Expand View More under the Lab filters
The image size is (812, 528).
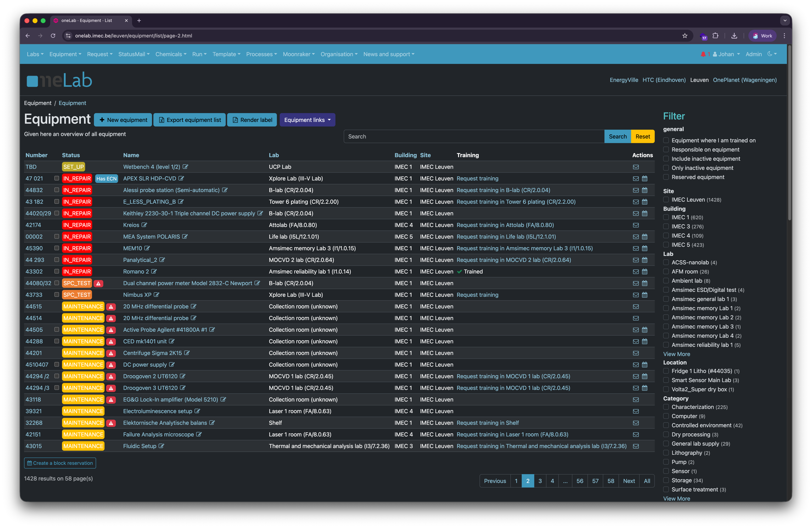pos(676,354)
